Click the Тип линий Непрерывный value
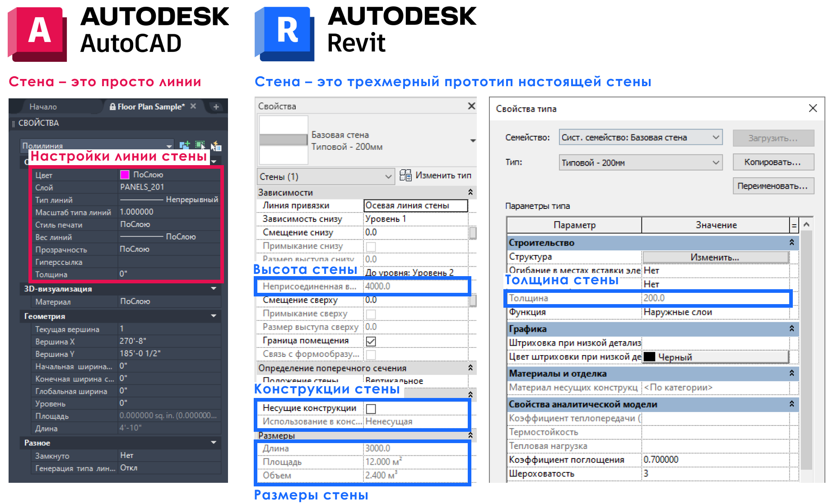This screenshot has height=504, width=833. click(169, 199)
